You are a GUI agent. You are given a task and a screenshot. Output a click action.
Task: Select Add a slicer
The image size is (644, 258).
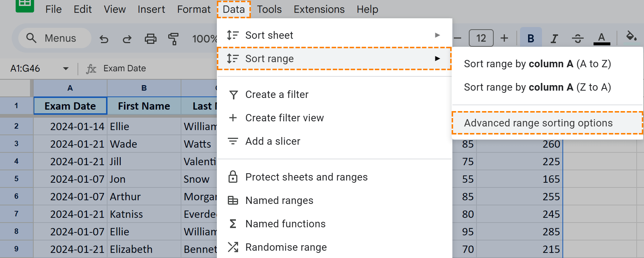(x=334, y=141)
